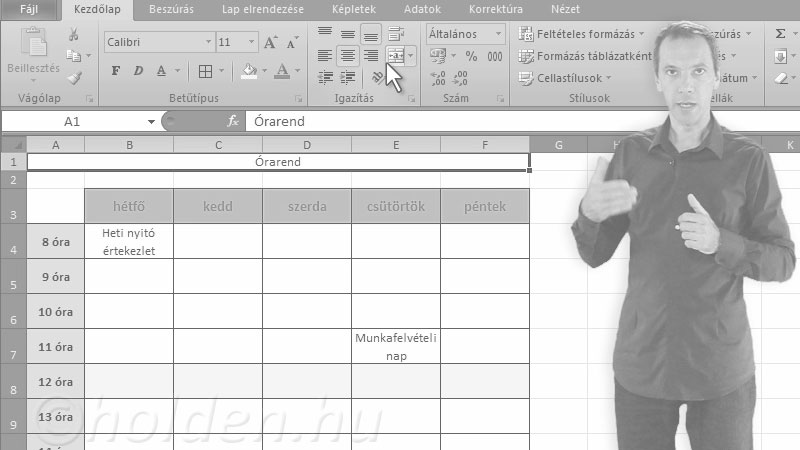
Task: Align text to top of cell
Action: 325,33
